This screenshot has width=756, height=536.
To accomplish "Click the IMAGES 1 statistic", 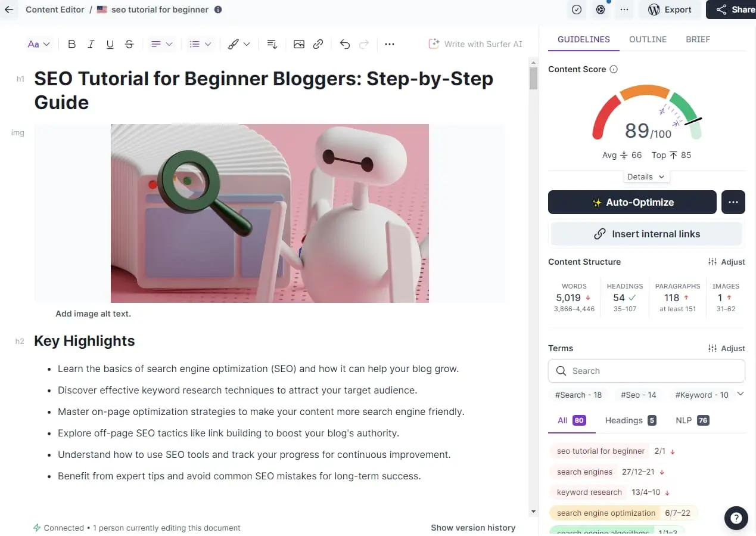I will tap(726, 297).
